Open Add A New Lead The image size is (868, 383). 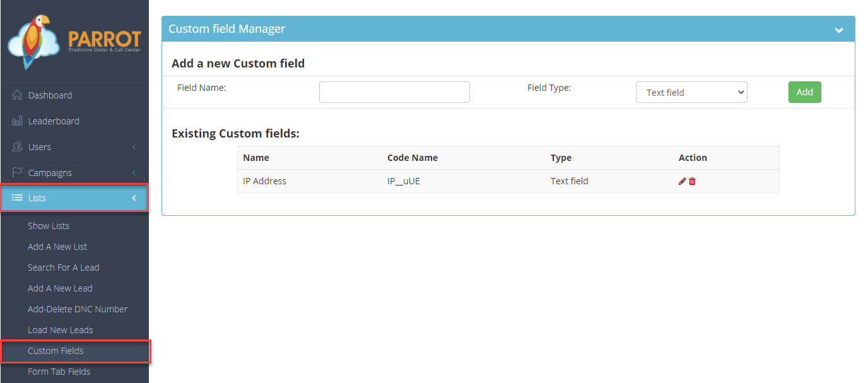(x=60, y=288)
